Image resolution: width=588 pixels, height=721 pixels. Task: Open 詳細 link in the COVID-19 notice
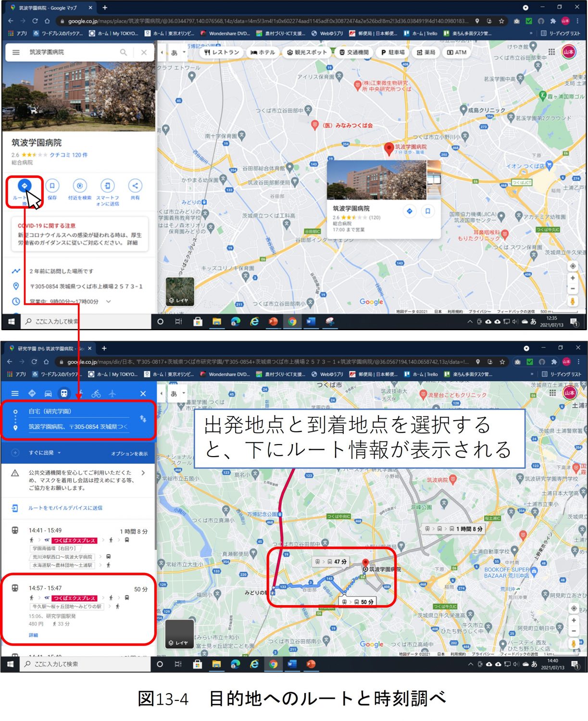132,243
